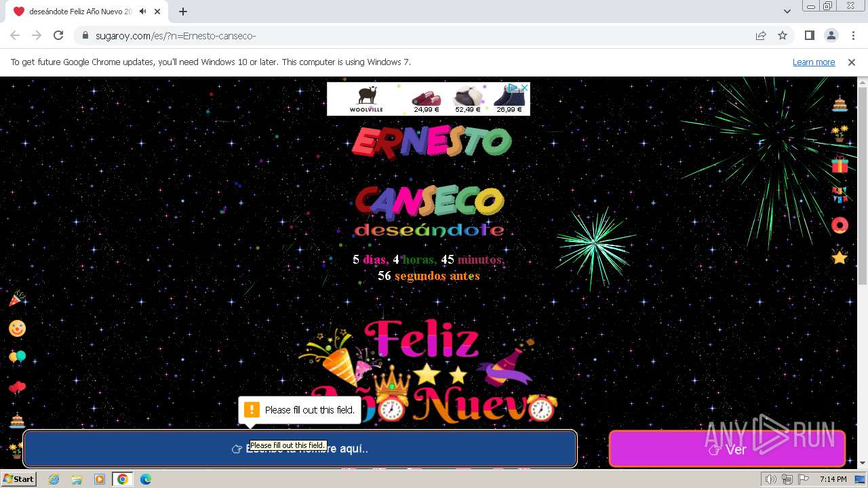Click the 'deseándote' text

429,230
